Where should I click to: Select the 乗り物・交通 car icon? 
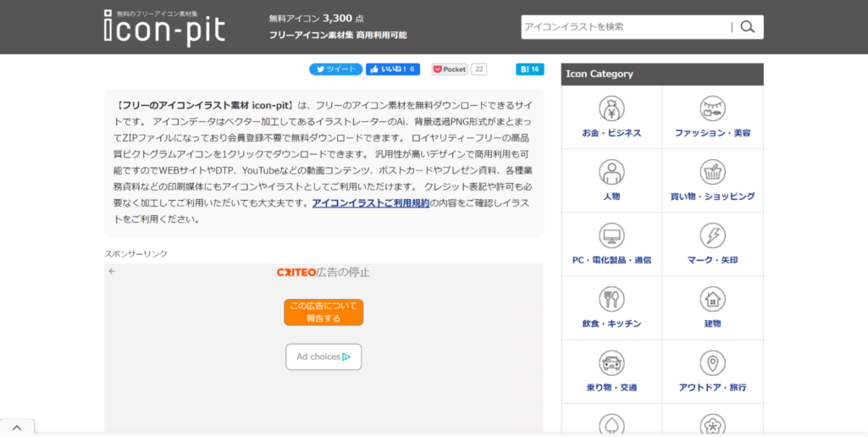pos(611,362)
